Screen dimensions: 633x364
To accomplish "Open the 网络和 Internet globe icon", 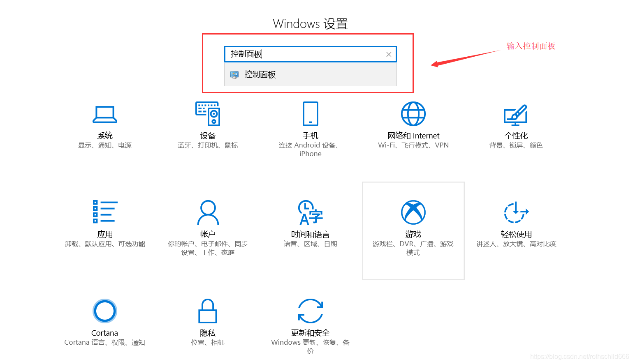I will coord(413,114).
